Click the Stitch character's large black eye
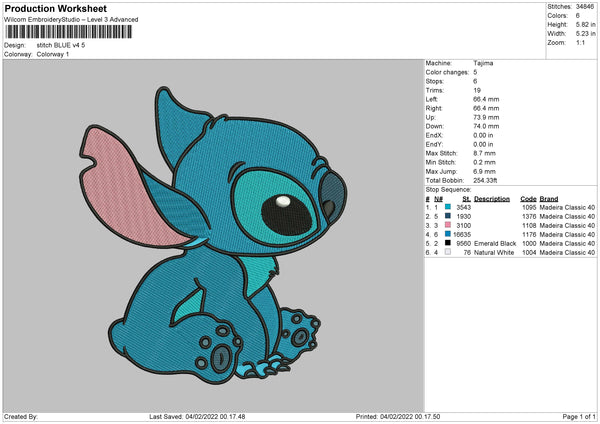The width and height of the screenshot is (600, 424). click(283, 211)
